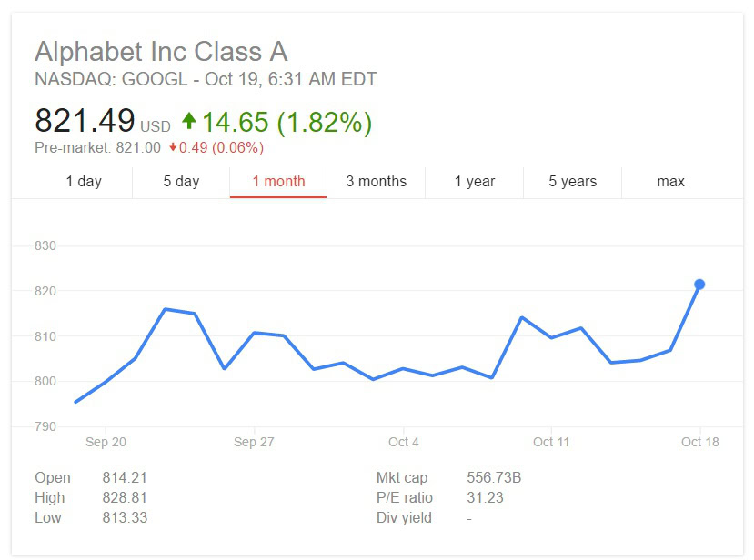Click the High value 828.81
This screenshot has height=560, width=754.
(x=125, y=498)
